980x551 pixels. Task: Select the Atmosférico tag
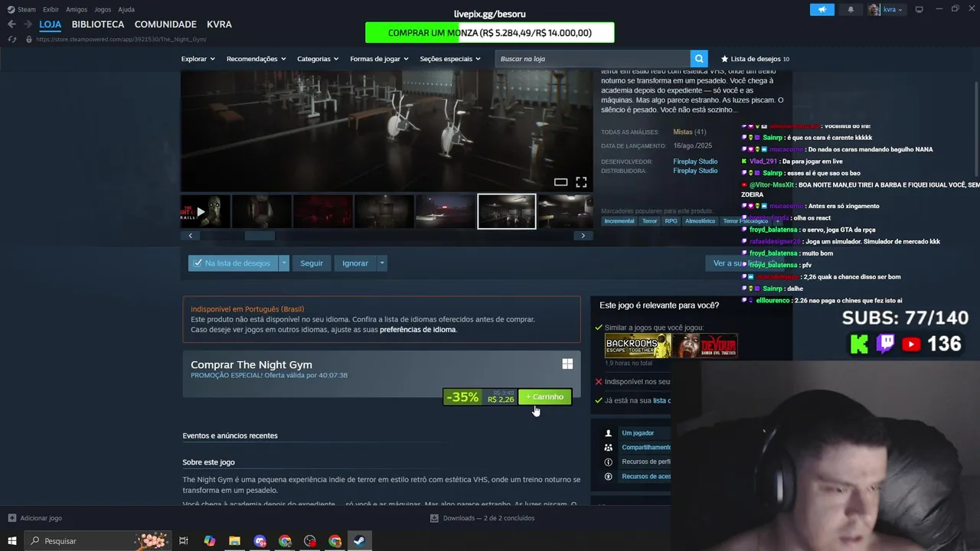click(700, 221)
